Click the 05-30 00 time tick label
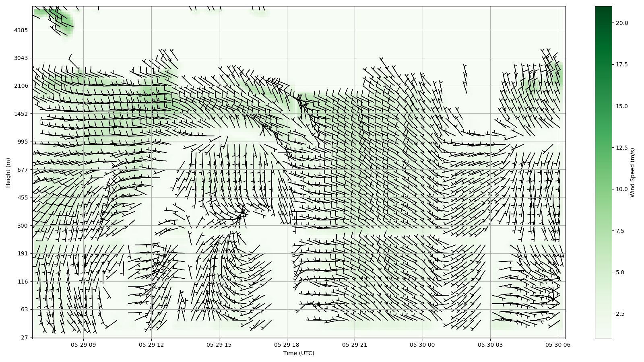 pyautogui.click(x=423, y=345)
